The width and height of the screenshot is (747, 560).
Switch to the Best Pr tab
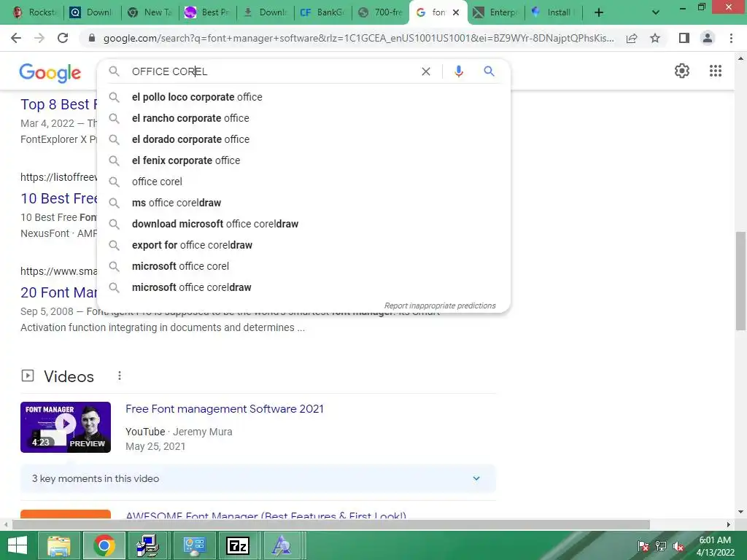pos(208,12)
